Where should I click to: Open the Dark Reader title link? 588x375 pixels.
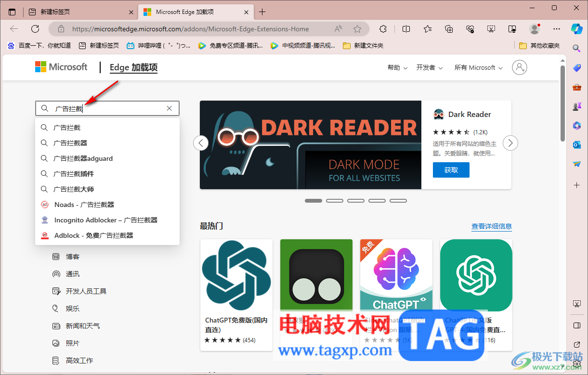coord(470,114)
